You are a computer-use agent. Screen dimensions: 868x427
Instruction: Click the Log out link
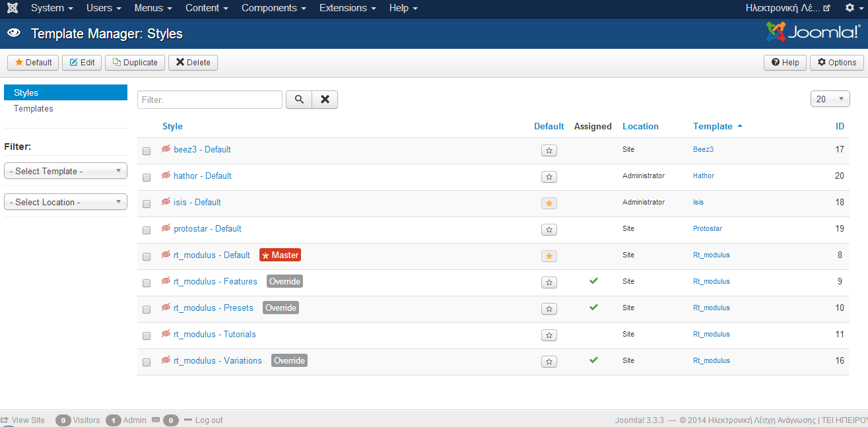point(209,420)
